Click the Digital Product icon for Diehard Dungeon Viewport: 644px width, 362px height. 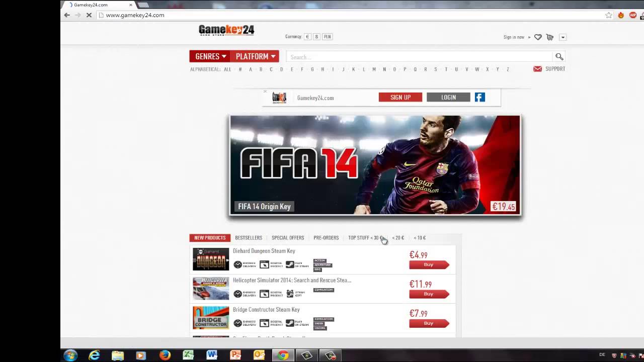coord(272,264)
